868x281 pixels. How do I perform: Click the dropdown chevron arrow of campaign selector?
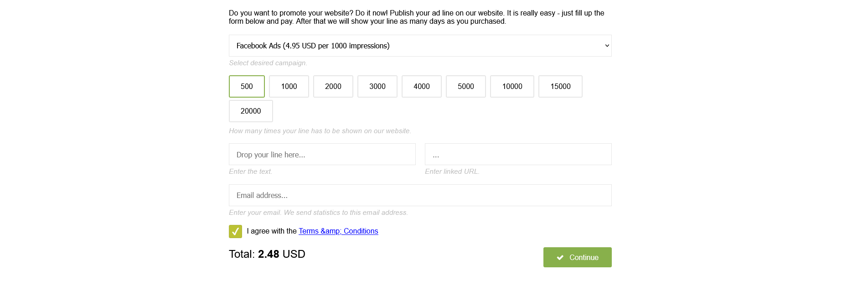coord(607,46)
